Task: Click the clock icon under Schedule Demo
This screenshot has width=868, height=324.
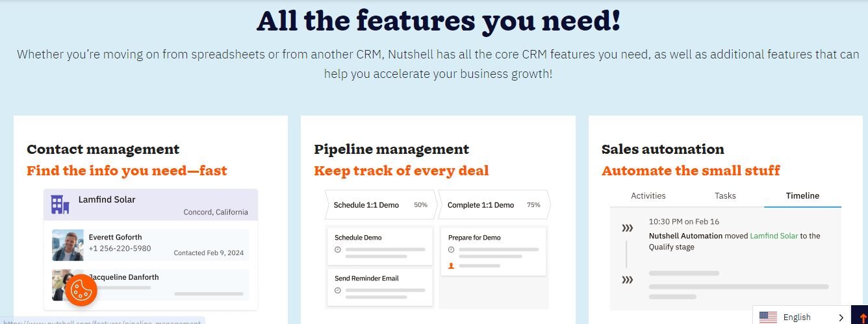Action: [337, 250]
